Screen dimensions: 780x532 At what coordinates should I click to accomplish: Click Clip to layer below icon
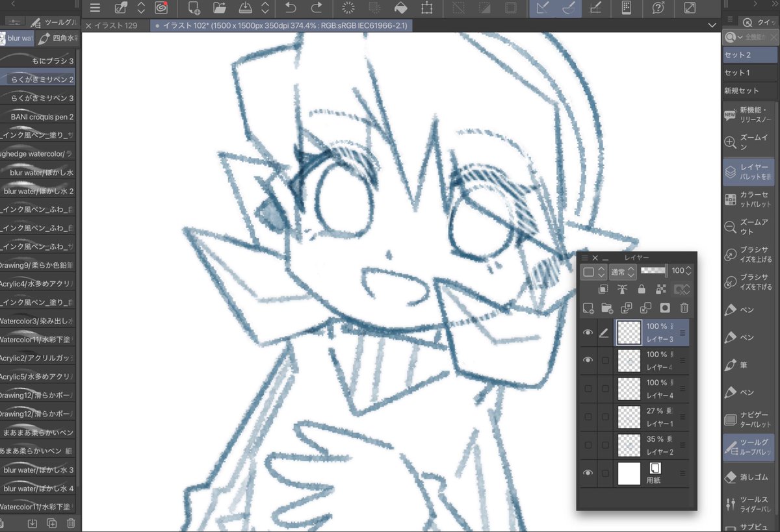click(603, 289)
